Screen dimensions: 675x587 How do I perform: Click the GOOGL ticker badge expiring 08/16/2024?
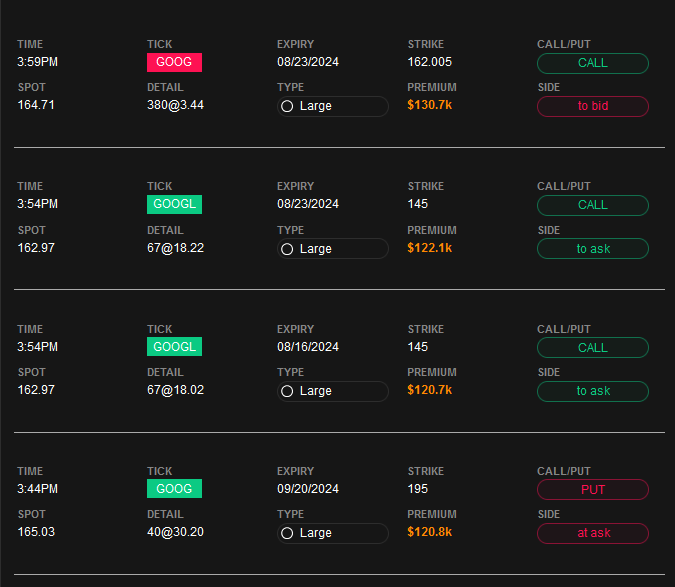coord(174,346)
